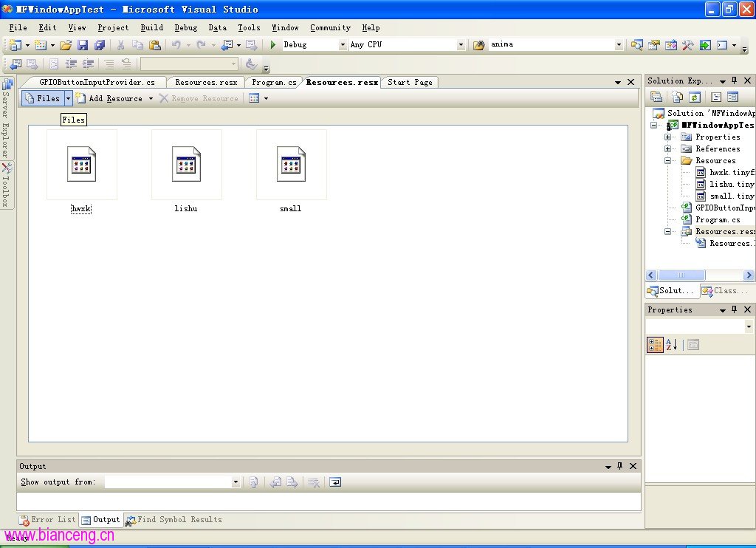756x548 pixels.
Task: Click the Decrease Indent icon
Action: pyautogui.click(x=71, y=64)
